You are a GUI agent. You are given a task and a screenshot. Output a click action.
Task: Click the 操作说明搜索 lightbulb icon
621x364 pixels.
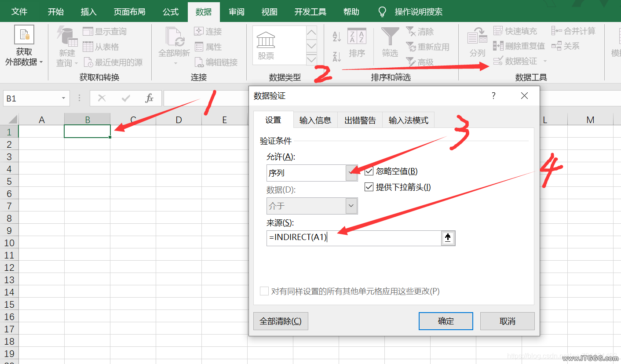point(382,12)
